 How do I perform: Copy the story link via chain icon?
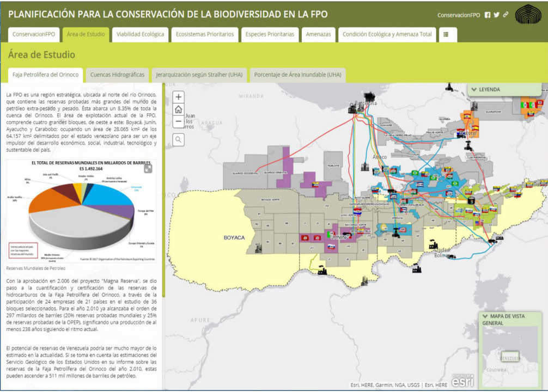click(x=506, y=15)
